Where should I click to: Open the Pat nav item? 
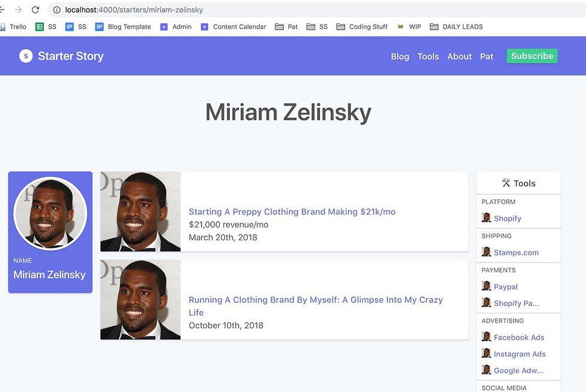click(x=486, y=56)
